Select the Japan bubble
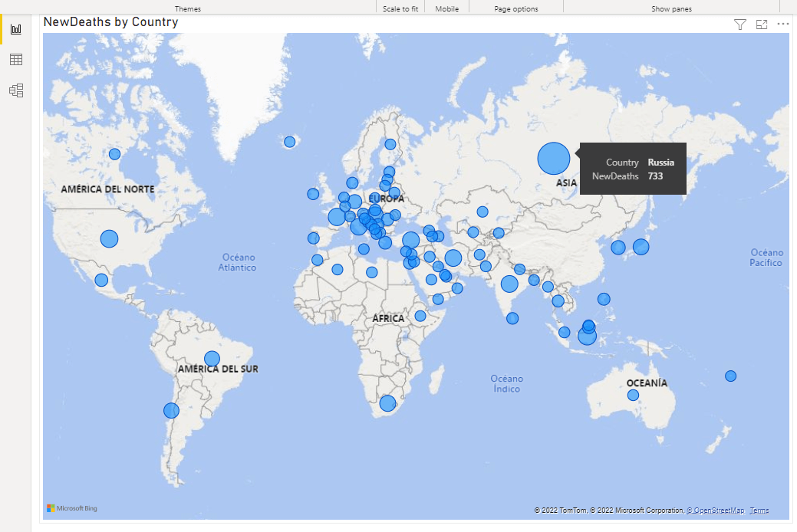This screenshot has width=797, height=532. click(x=641, y=247)
